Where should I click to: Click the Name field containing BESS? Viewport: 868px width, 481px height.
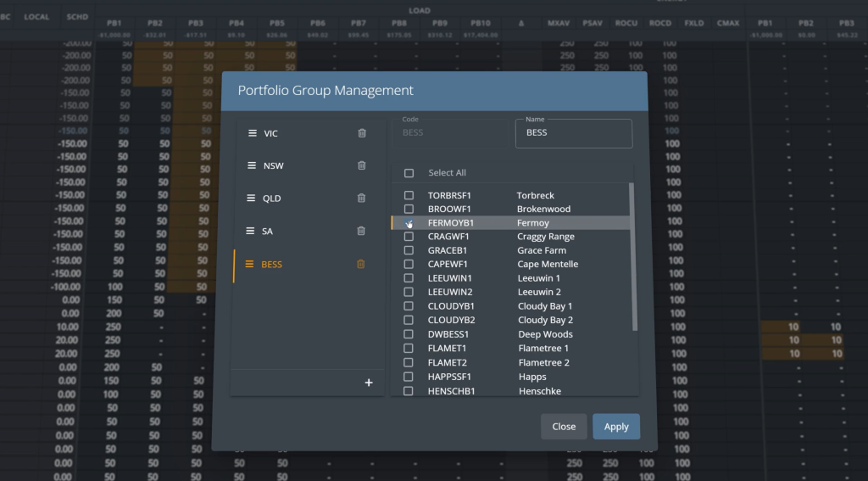click(x=574, y=134)
